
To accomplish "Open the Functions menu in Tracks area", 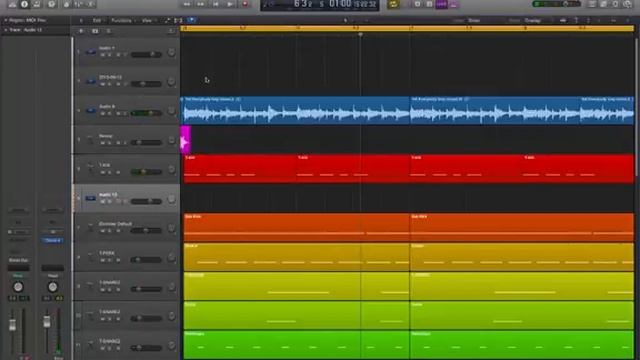I will [122, 20].
